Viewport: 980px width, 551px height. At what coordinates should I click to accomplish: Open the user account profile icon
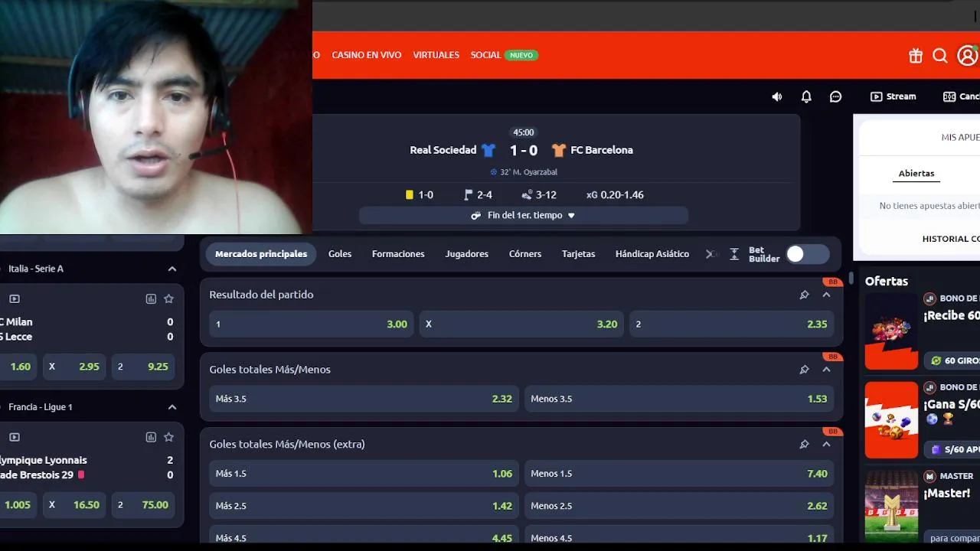(968, 55)
